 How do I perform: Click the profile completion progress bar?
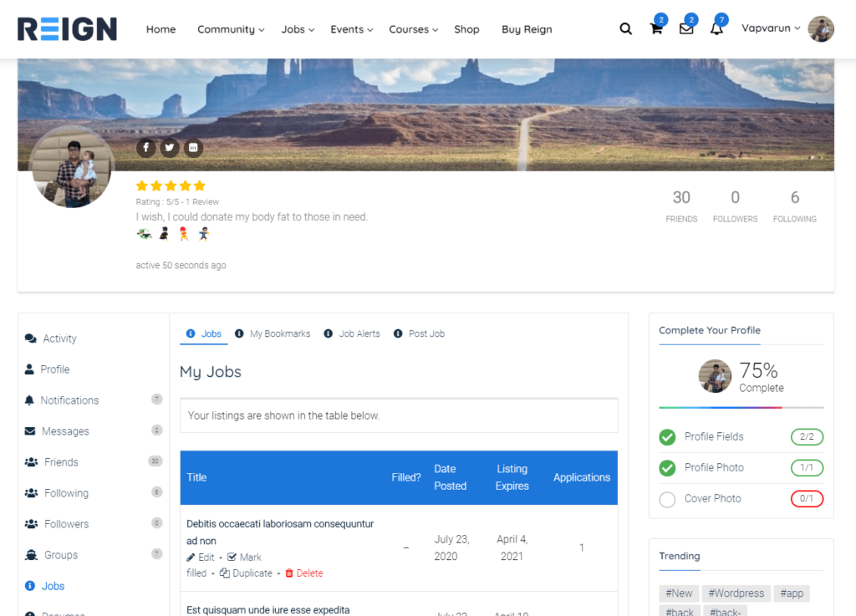741,408
